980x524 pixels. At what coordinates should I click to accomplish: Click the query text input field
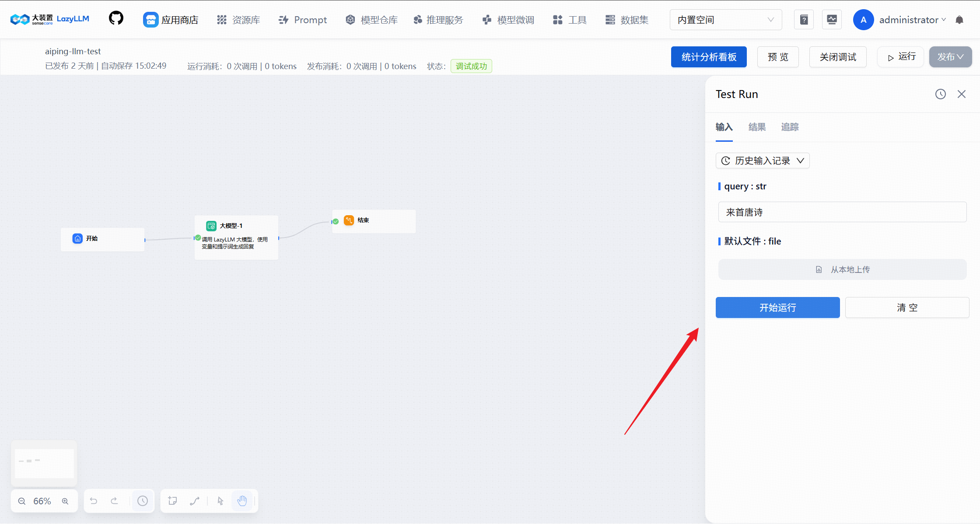842,212
